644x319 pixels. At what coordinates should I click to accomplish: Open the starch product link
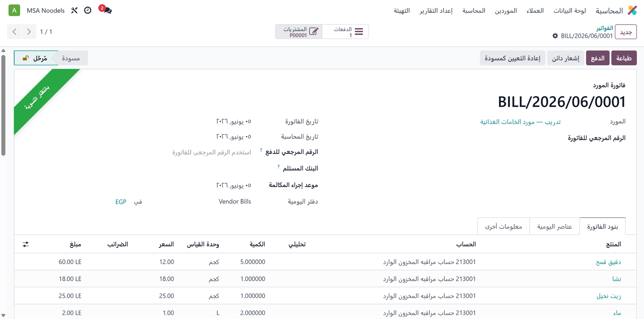(x=617, y=279)
